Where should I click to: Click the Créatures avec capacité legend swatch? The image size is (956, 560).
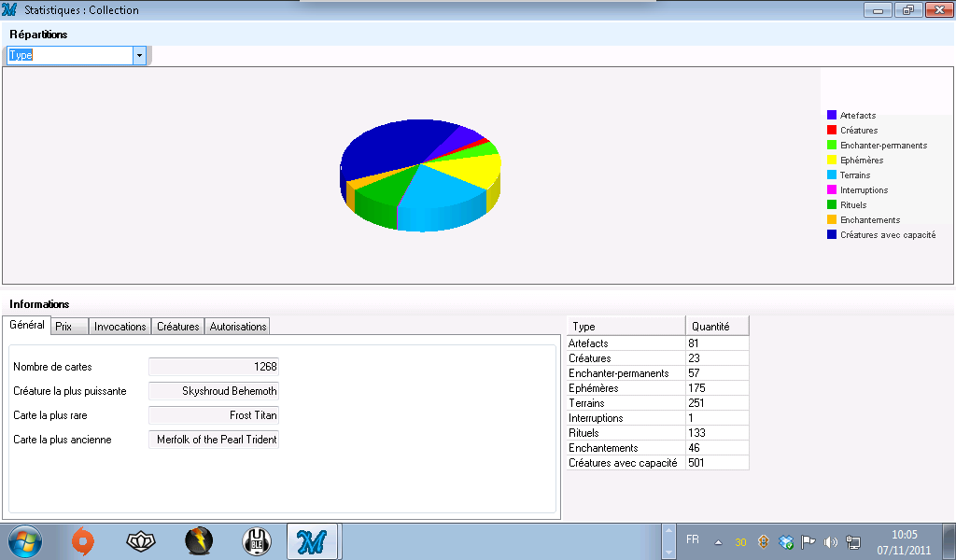click(x=832, y=234)
